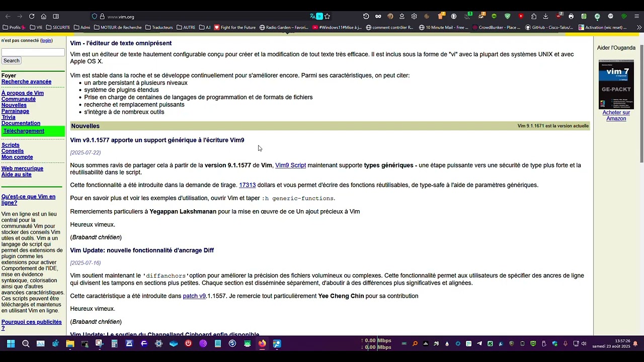644x362 pixels.
Task: Open the Traducteurs bookmark folder
Action: coord(159,27)
